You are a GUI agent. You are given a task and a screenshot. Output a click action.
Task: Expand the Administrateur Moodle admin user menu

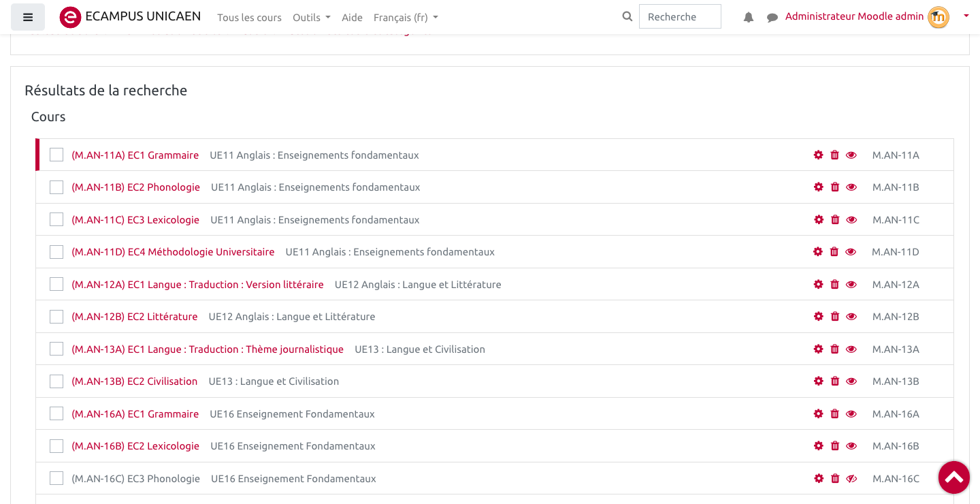click(877, 17)
